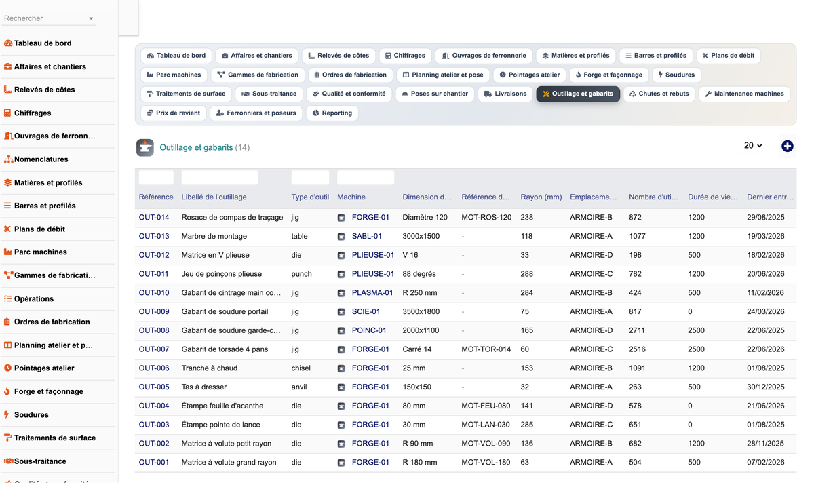Open SCIE-01 machine link

pyautogui.click(x=366, y=312)
